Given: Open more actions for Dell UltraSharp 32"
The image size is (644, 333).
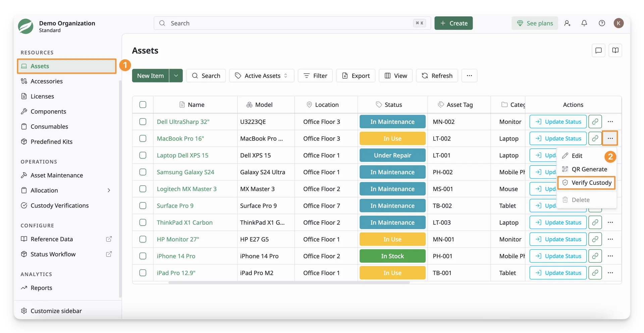Looking at the screenshot, I should pos(610,122).
